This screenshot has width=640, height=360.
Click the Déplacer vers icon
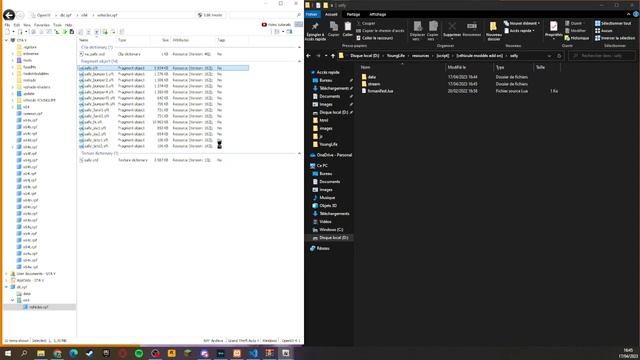coord(417,31)
